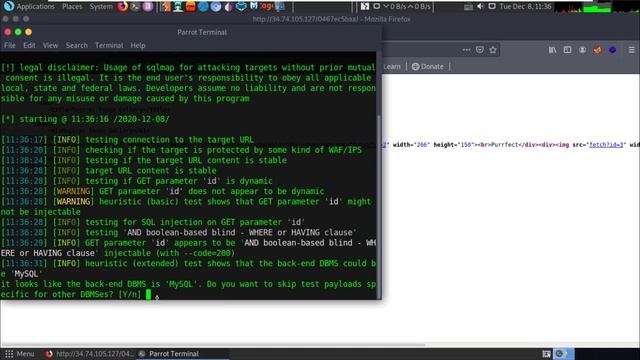
Task: Click the orange fox extension icon
Action: pos(597,50)
